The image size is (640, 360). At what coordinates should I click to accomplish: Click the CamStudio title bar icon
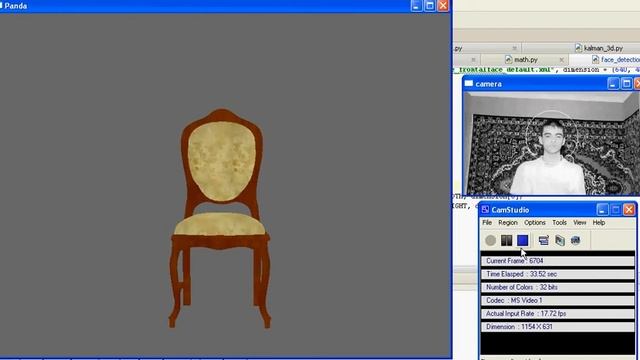(x=485, y=210)
